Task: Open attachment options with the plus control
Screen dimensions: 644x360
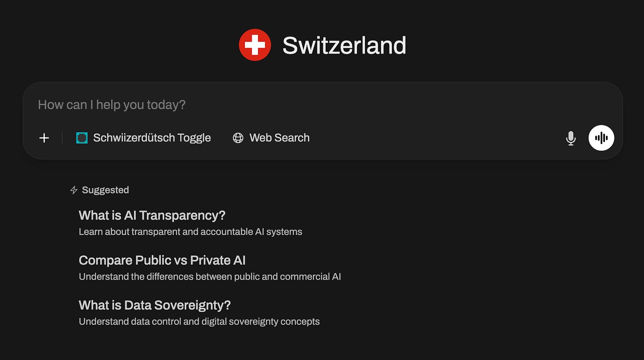Action: tap(44, 138)
